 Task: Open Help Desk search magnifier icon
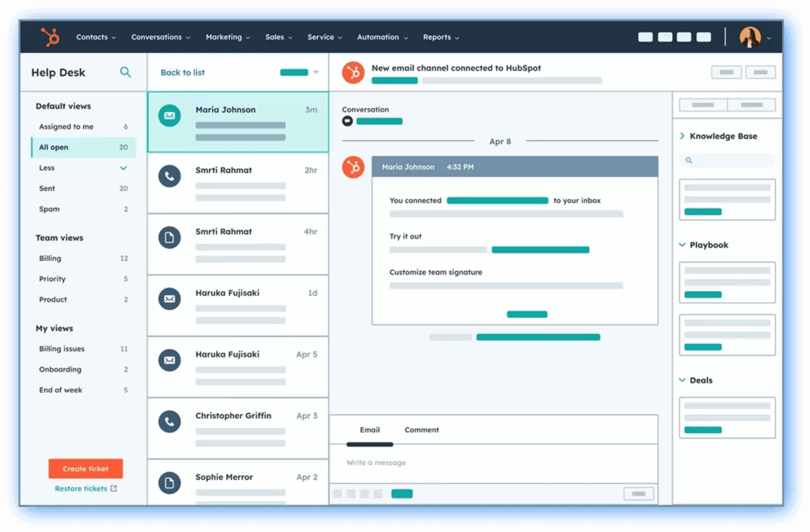click(126, 72)
